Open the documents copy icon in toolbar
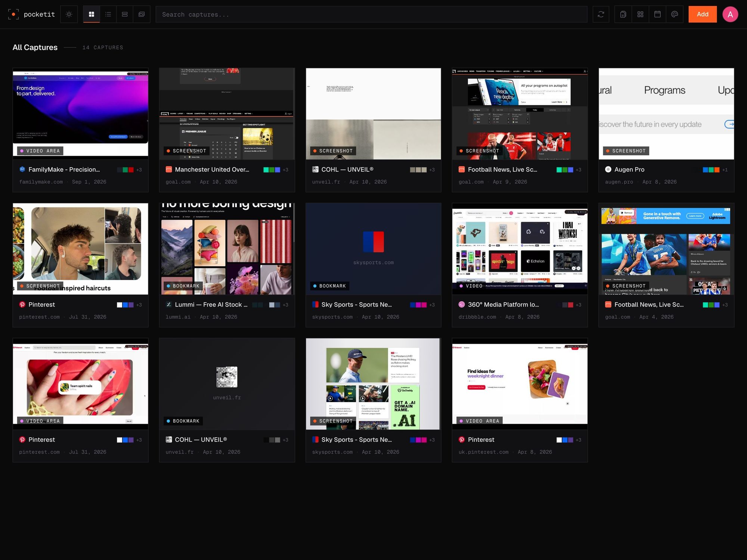This screenshot has height=560, width=747. pos(623,14)
